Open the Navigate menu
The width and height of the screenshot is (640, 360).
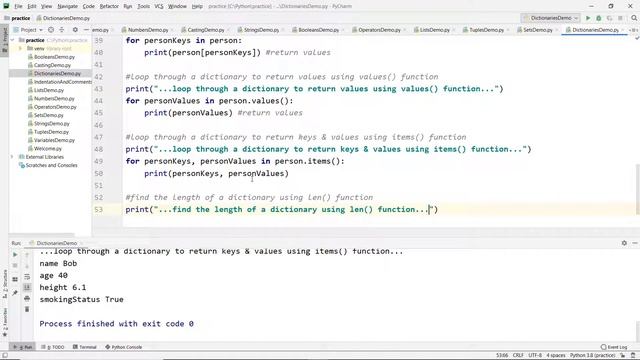pyautogui.click(x=67, y=6)
